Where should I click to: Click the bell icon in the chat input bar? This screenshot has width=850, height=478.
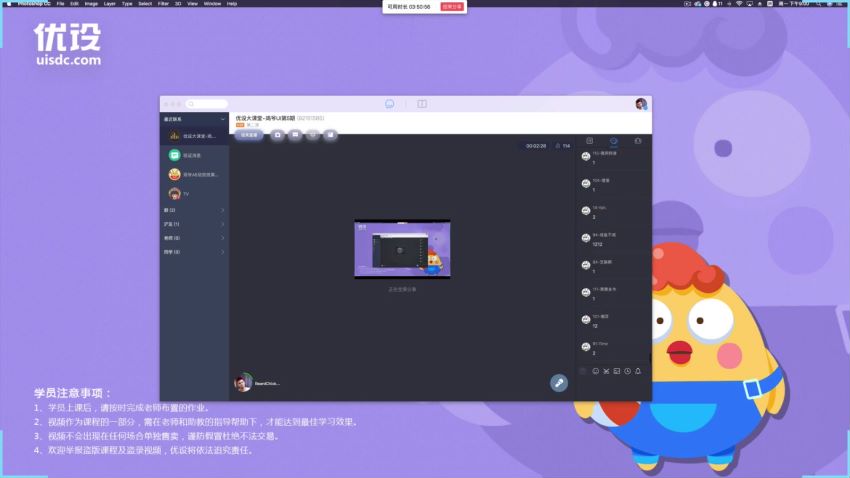click(x=638, y=371)
